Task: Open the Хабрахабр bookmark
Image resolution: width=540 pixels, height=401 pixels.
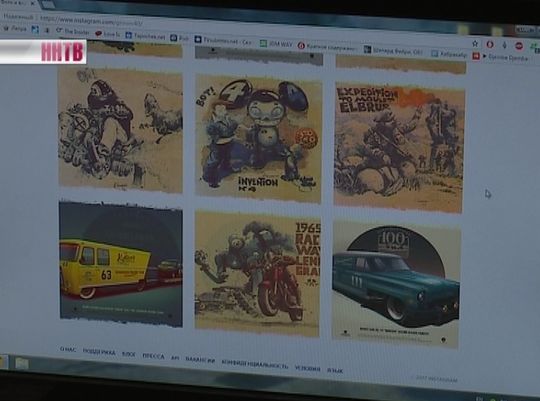Action: tap(449, 54)
